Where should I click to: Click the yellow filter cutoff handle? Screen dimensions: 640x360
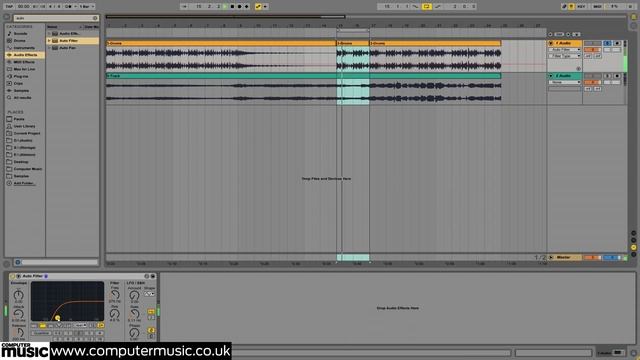(58, 318)
